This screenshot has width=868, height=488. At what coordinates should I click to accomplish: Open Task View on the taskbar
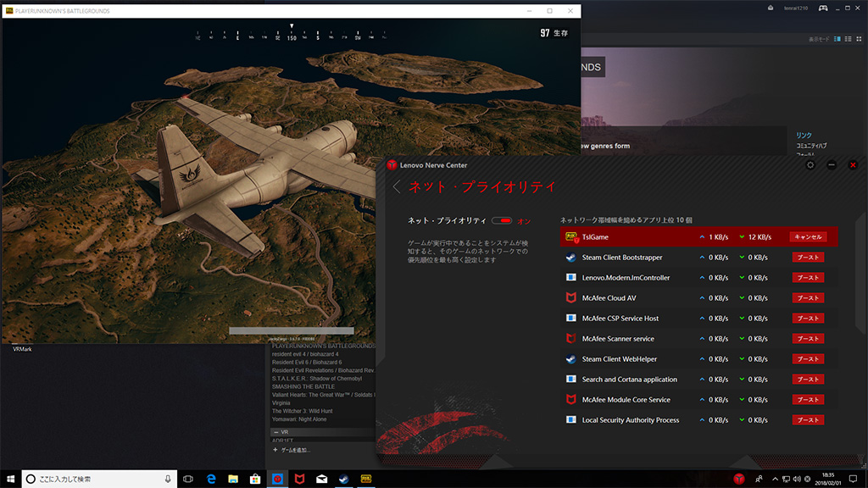point(188,479)
